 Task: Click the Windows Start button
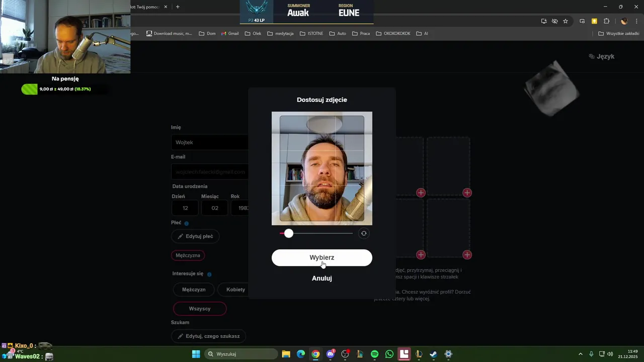pyautogui.click(x=196, y=354)
